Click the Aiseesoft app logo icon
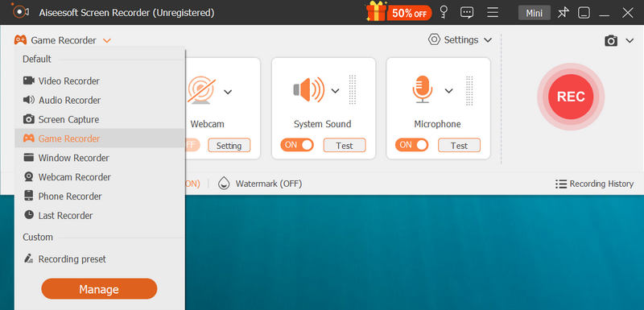This screenshot has height=310, width=644. coord(19,12)
